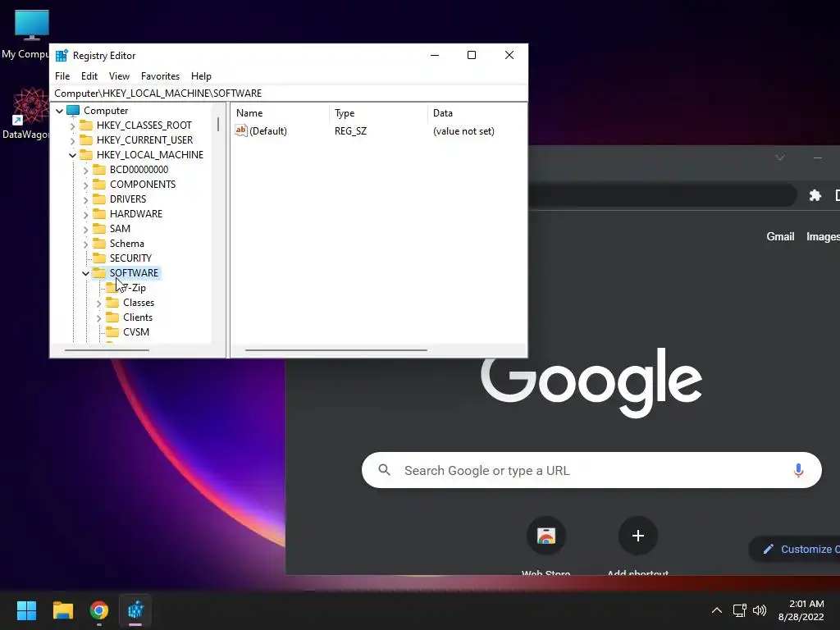The width and height of the screenshot is (840, 630).
Task: Open the Edit menu
Action: pyautogui.click(x=89, y=76)
